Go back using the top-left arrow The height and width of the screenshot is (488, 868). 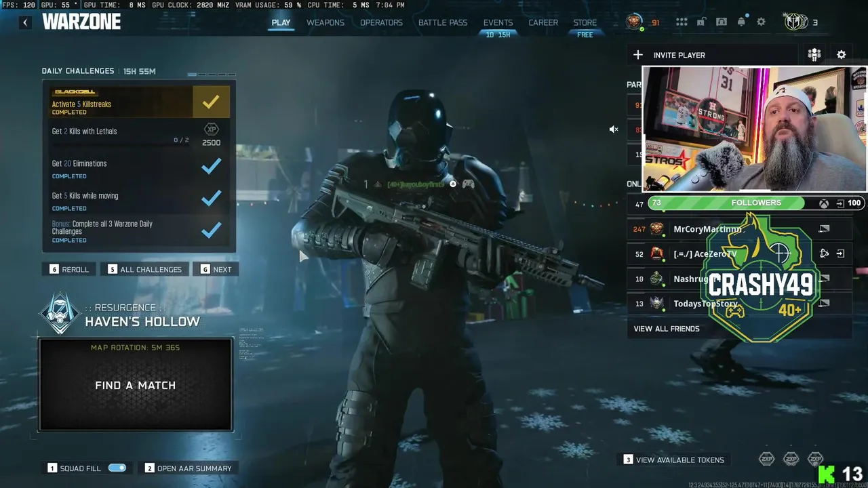25,22
